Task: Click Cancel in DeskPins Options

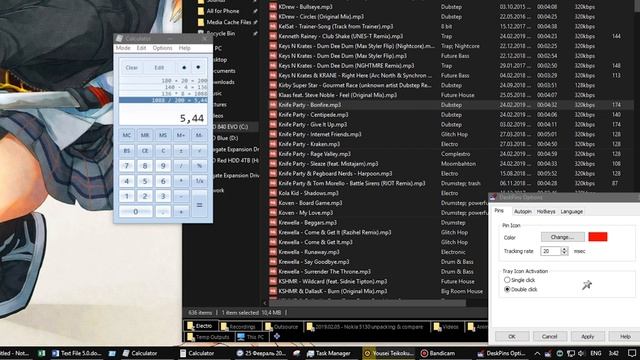Action: coord(549,336)
